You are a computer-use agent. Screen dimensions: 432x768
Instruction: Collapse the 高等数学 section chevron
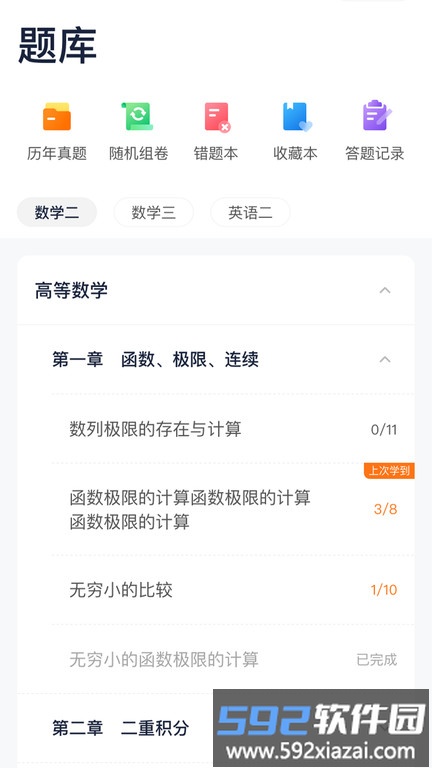pyautogui.click(x=385, y=290)
